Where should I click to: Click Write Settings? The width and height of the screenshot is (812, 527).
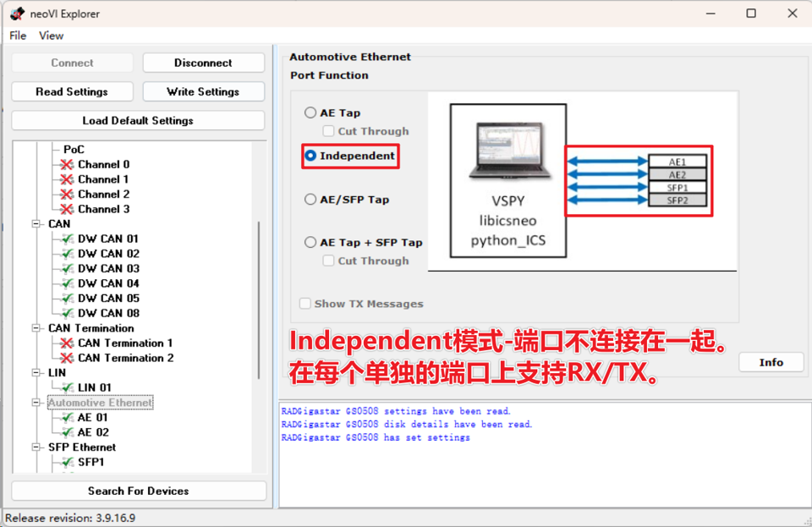tap(204, 91)
